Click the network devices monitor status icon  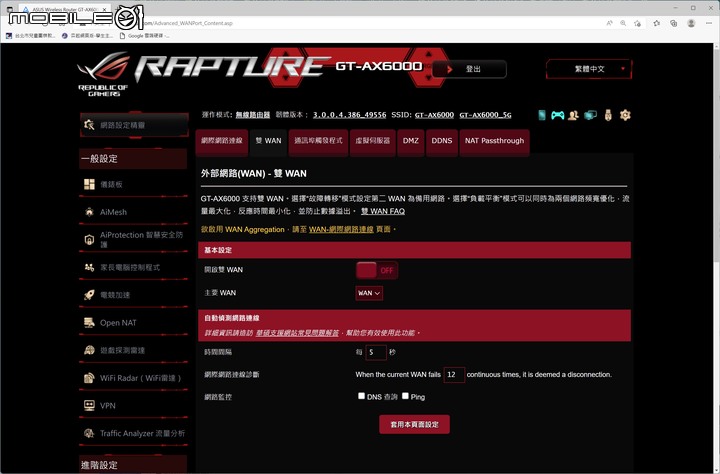[590, 115]
